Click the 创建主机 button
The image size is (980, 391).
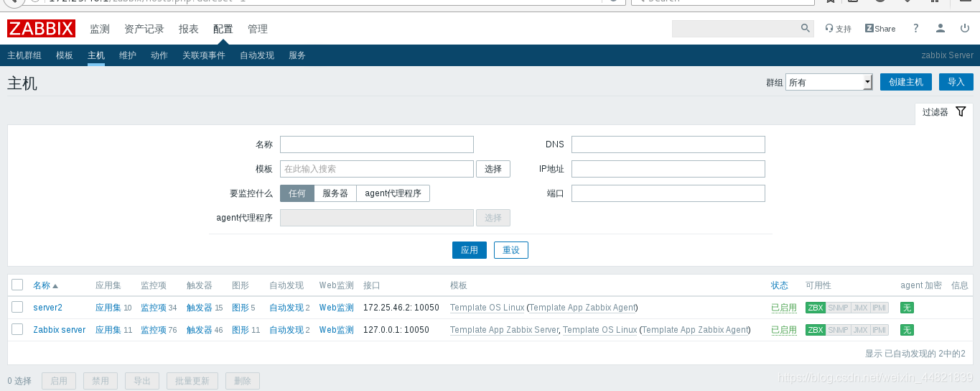tap(906, 82)
